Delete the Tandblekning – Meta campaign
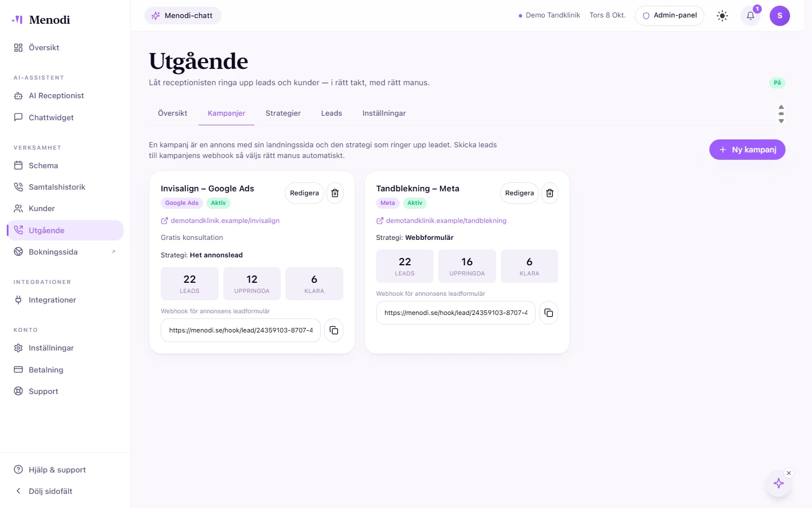This screenshot has width=812, height=508. point(550,193)
